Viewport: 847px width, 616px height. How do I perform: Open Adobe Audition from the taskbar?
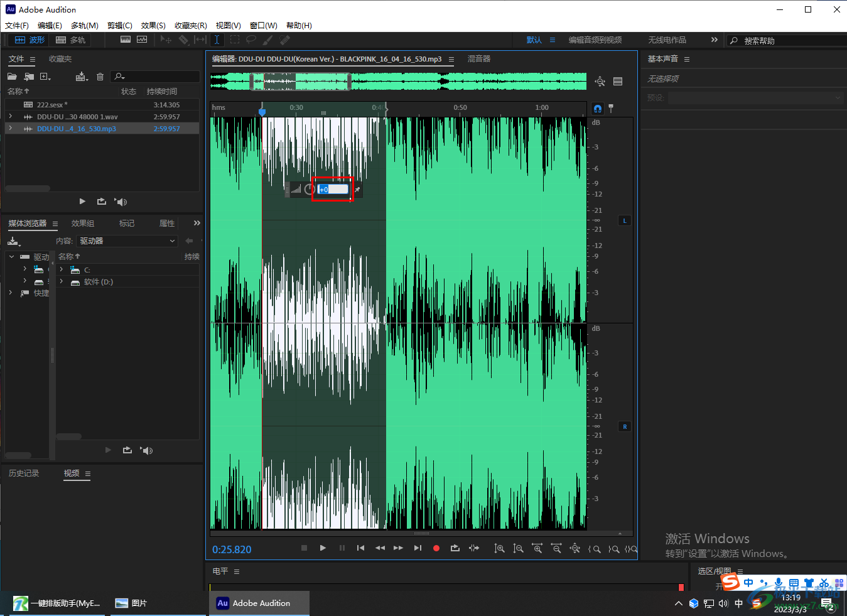[259, 603]
